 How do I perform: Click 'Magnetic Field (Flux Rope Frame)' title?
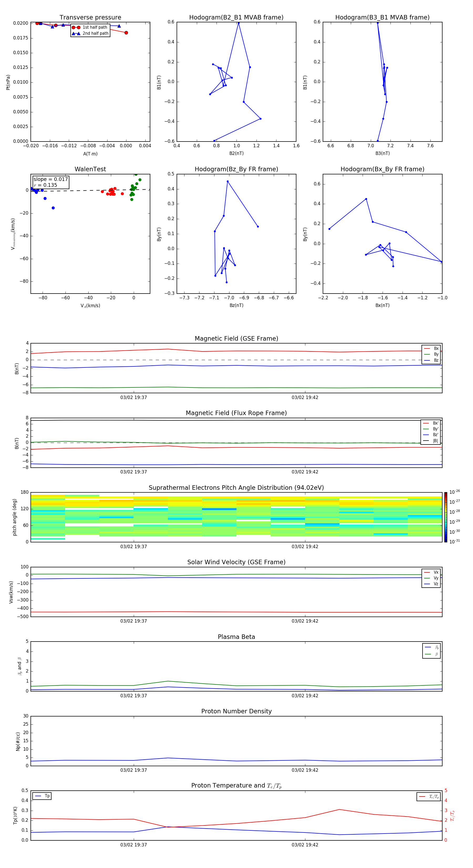pyautogui.click(x=236, y=413)
